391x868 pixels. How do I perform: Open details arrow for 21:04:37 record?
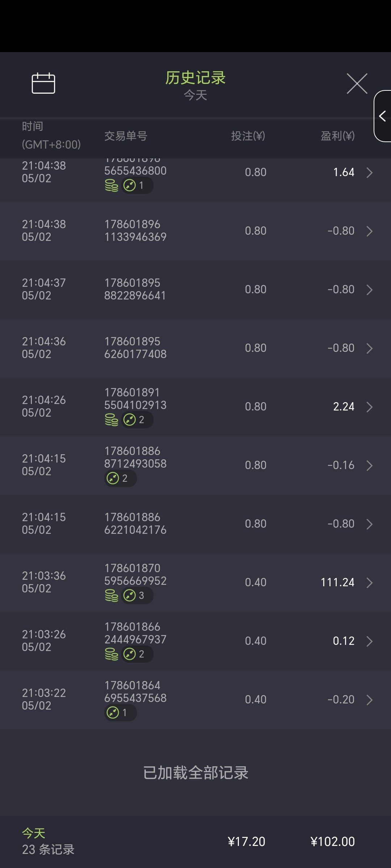click(369, 290)
